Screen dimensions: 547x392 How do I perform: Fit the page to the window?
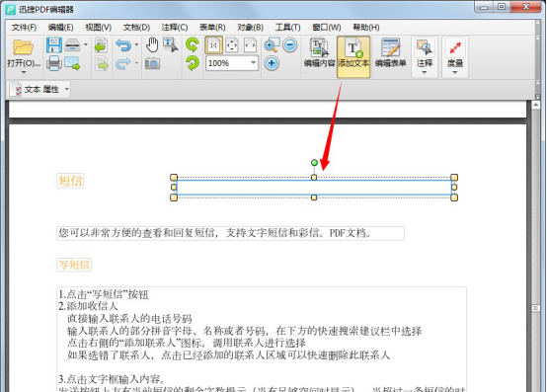[232, 45]
